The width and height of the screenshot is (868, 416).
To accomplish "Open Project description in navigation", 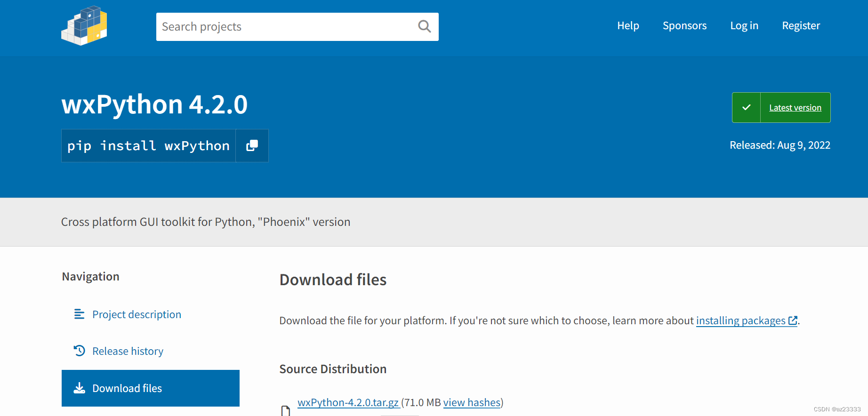I will point(137,314).
